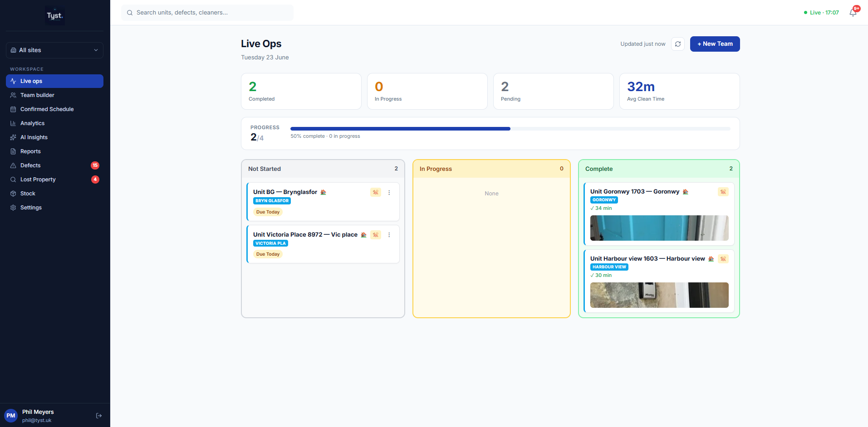Click the red 4 badge beside Lost Property
The image size is (868, 427).
pyautogui.click(x=95, y=180)
